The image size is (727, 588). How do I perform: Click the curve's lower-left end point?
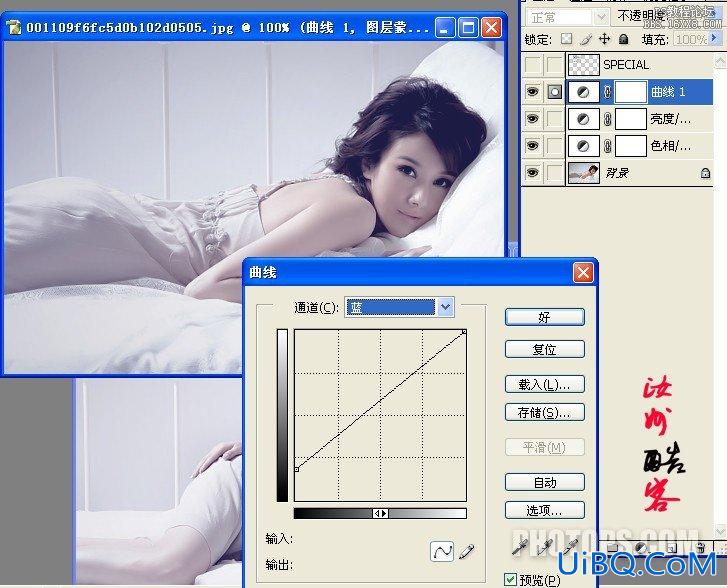296,469
